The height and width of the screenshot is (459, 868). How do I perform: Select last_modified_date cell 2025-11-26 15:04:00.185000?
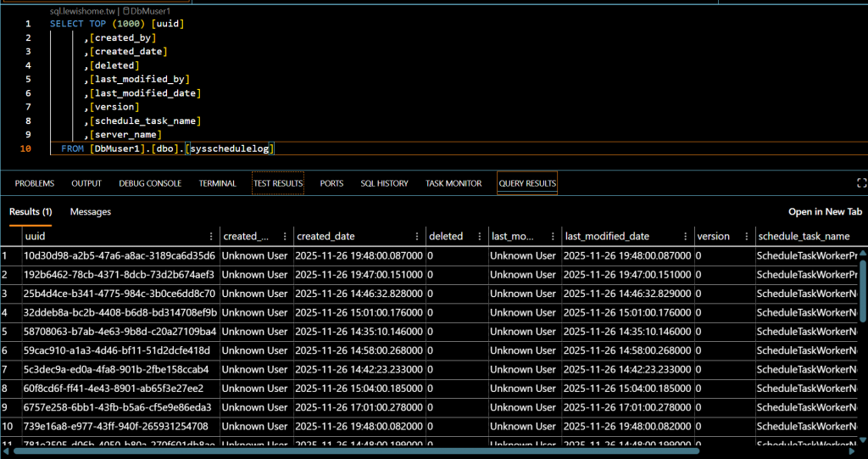point(628,388)
